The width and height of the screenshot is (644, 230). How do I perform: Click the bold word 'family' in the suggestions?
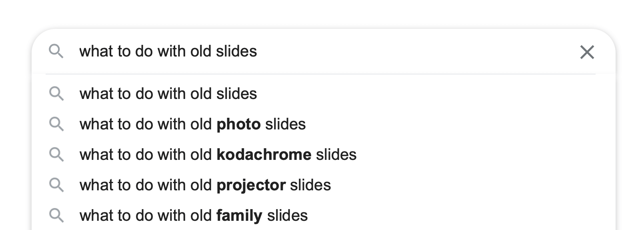239,216
